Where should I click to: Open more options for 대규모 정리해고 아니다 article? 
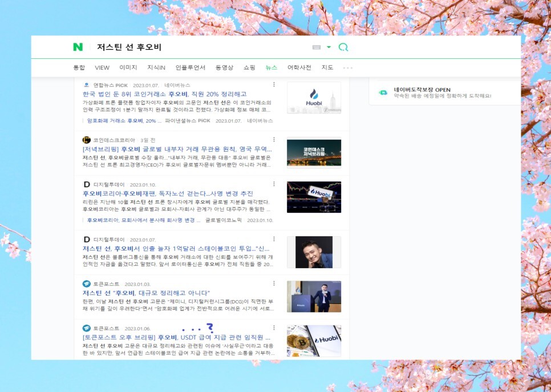(274, 284)
